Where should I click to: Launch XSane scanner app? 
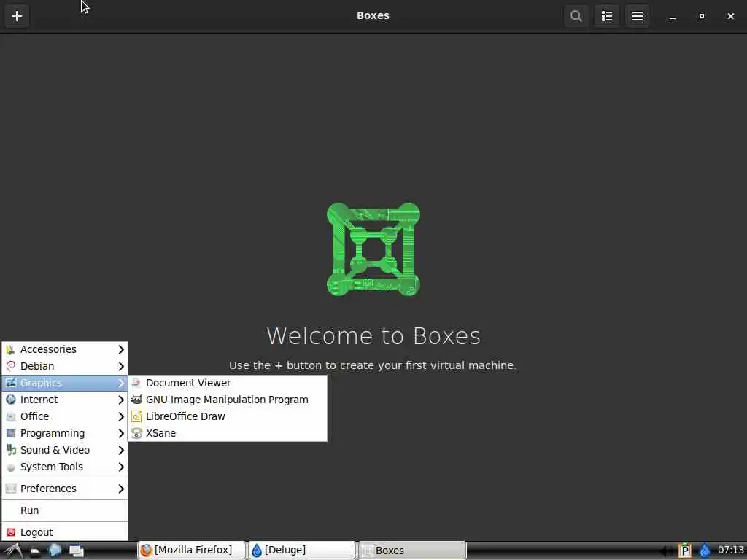tap(228, 433)
